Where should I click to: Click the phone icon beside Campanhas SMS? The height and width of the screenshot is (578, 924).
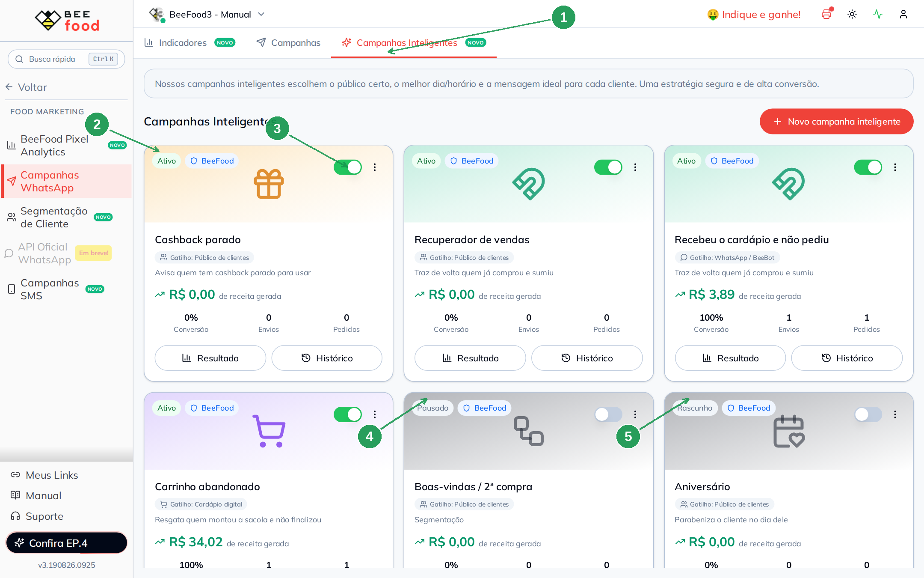coord(12,289)
